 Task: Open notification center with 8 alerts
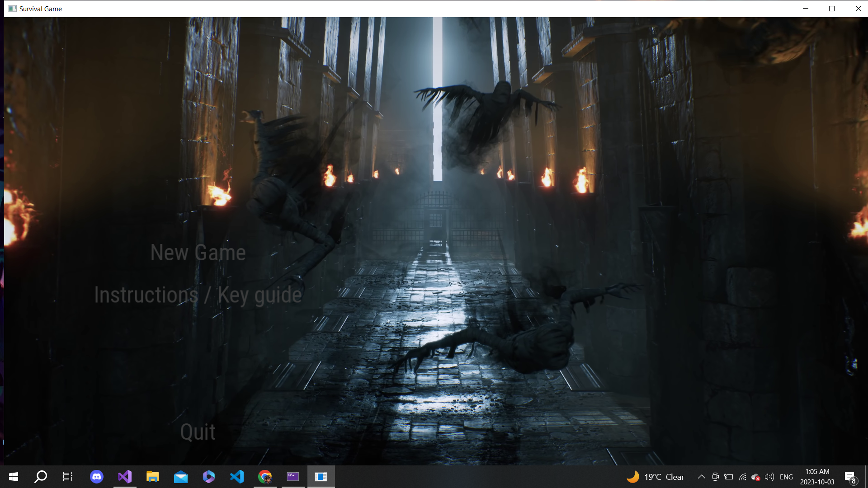pyautogui.click(x=850, y=477)
